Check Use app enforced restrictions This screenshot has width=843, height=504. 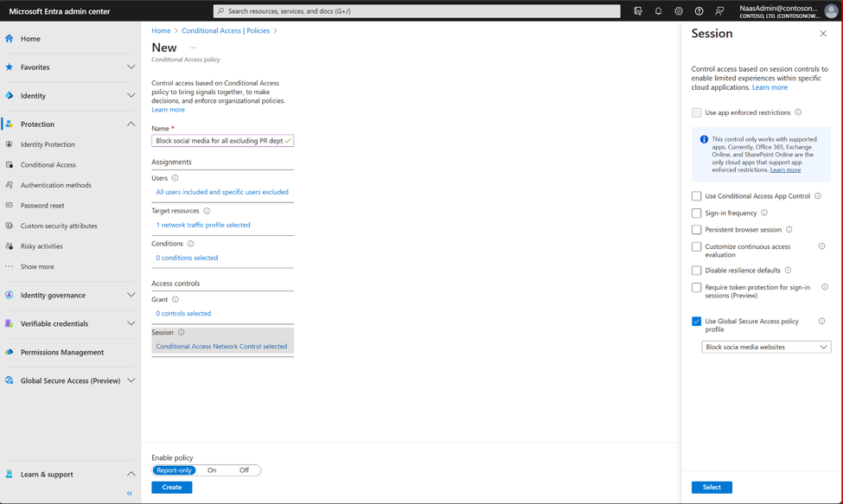point(696,112)
